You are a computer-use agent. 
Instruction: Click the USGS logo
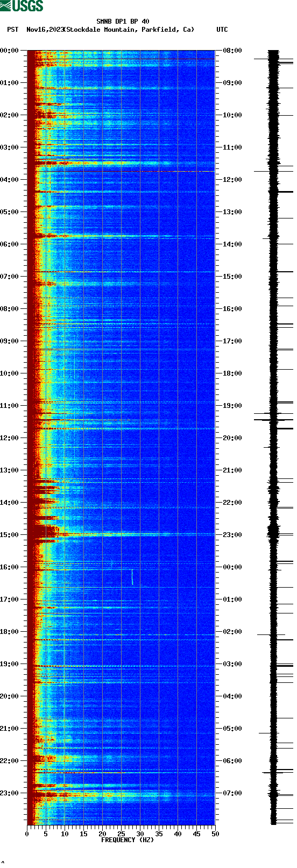22,6
